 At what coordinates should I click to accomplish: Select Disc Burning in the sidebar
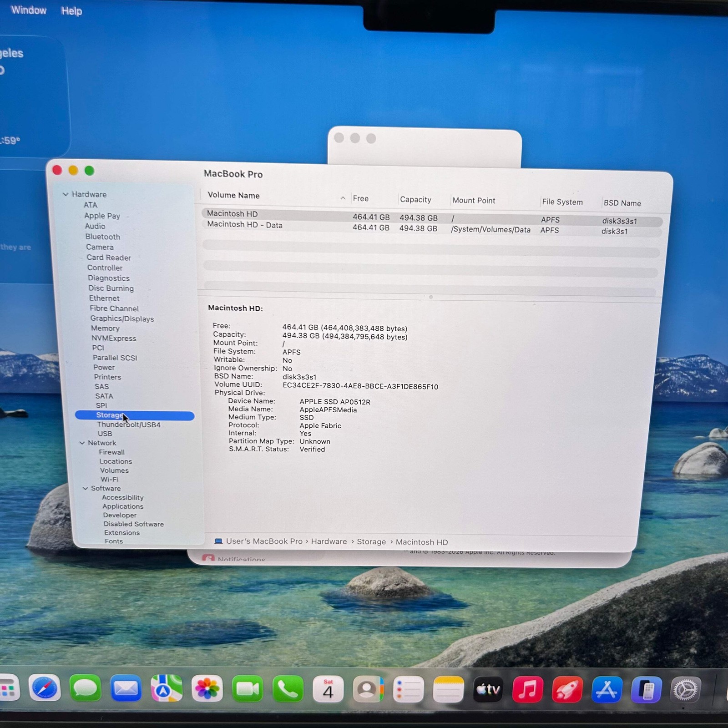click(x=111, y=288)
